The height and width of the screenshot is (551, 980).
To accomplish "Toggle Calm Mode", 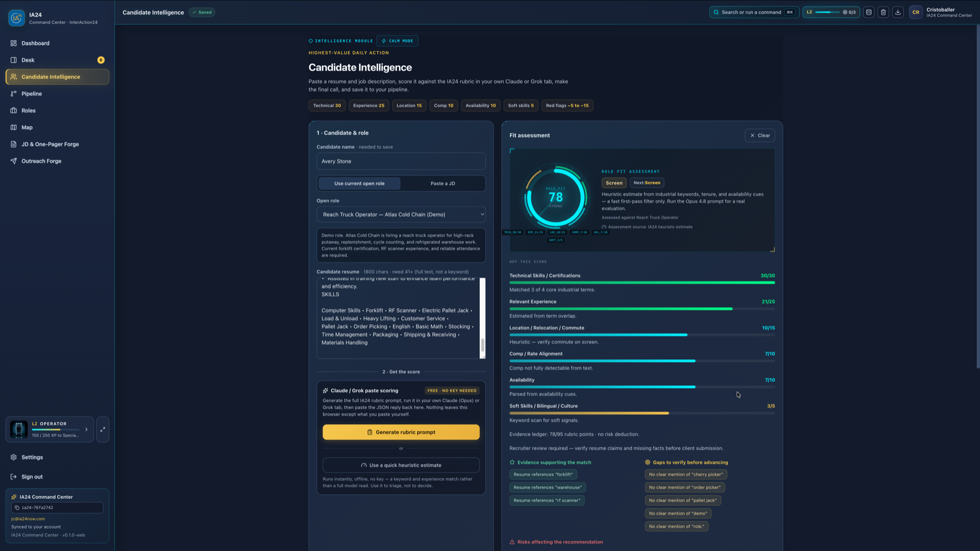I will [x=397, y=41].
